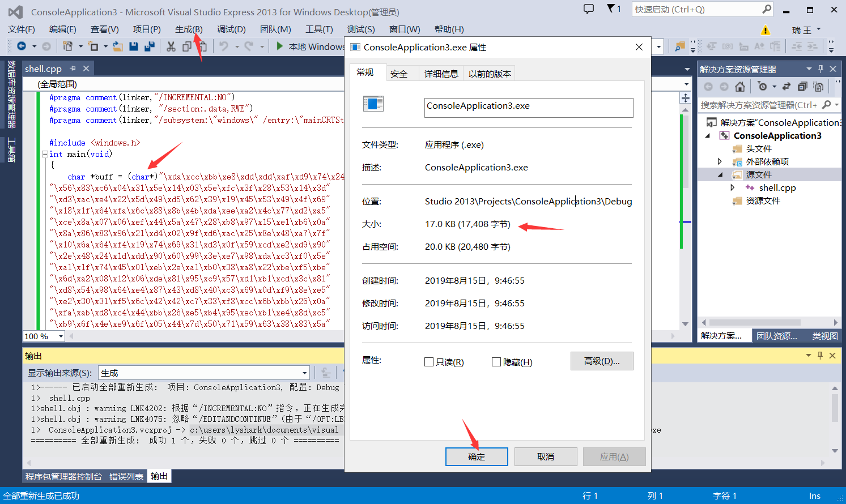Screen dimensions: 846x504
Task: Click the Cut scissors icon
Action: [x=171, y=46]
